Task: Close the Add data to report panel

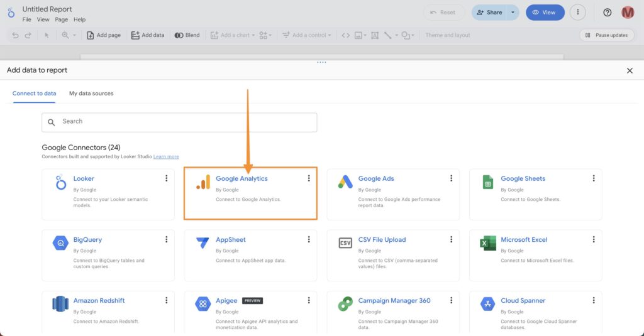Action: (630, 70)
